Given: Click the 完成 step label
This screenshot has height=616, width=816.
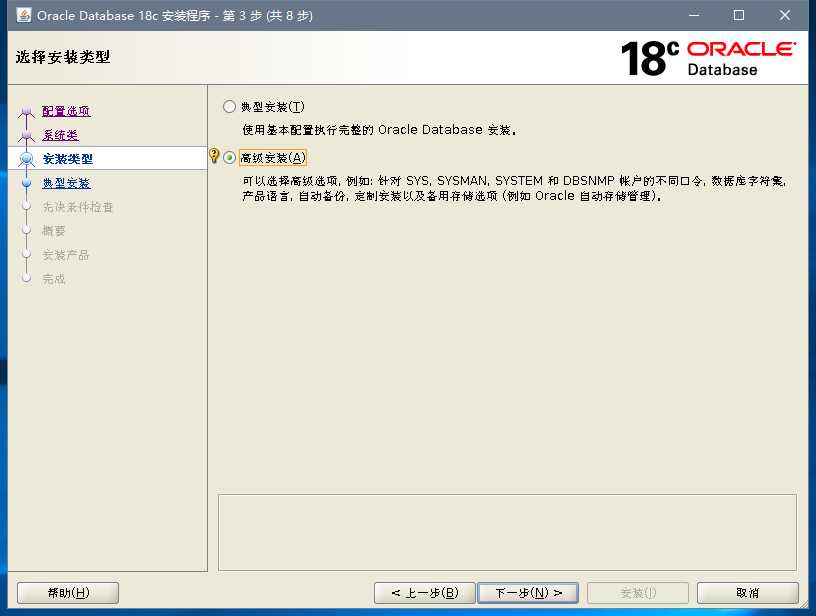Looking at the screenshot, I should tap(54, 279).
